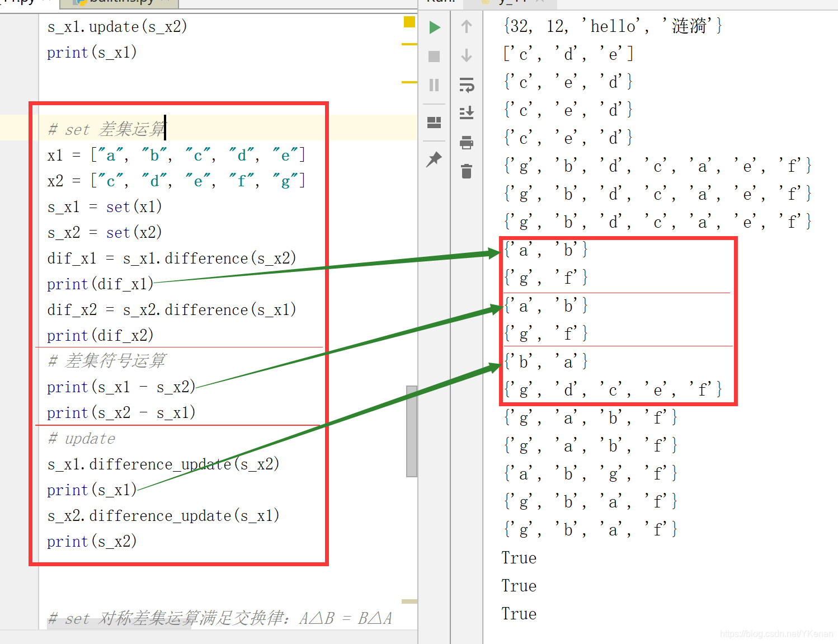Print the console contents via the printer icon

pos(467,142)
